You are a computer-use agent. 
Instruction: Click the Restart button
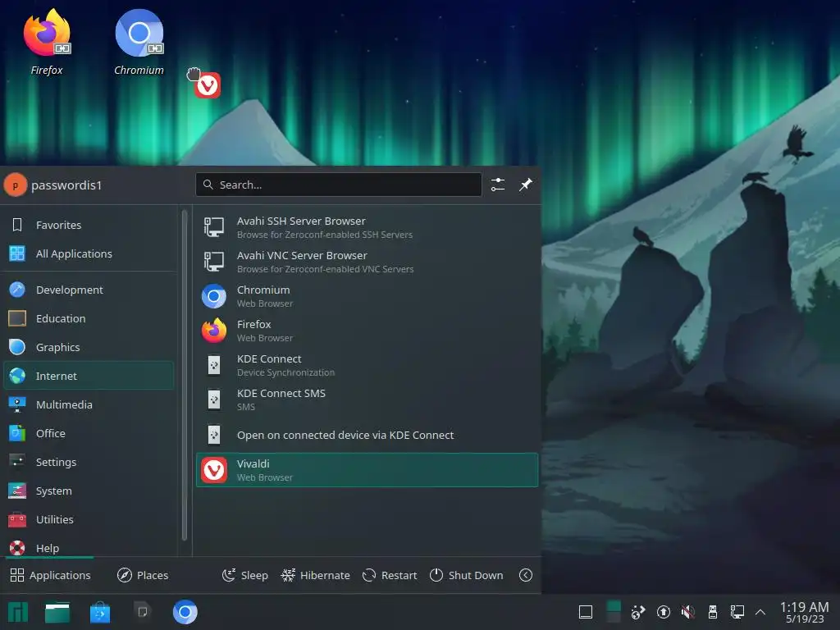point(390,575)
